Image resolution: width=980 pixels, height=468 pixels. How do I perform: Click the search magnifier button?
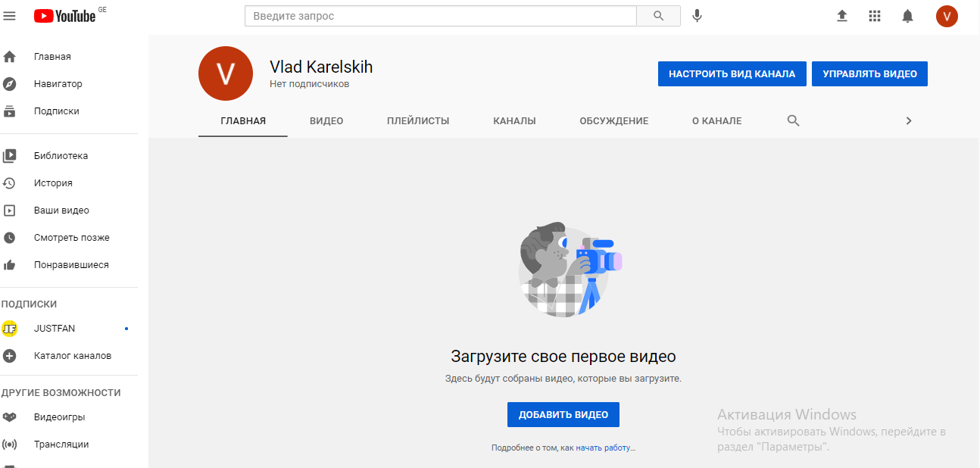tap(658, 16)
